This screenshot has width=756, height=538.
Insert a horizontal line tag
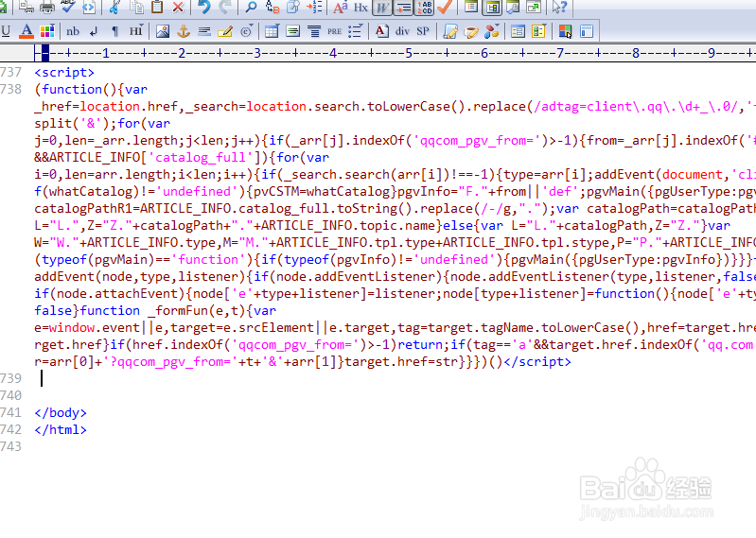[x=204, y=31]
